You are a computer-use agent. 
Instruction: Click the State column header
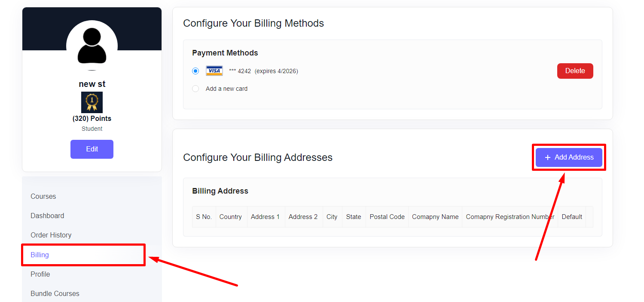tap(354, 217)
